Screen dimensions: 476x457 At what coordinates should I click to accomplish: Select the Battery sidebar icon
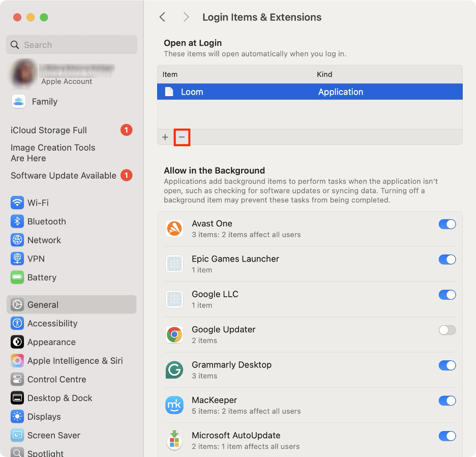pos(16,277)
